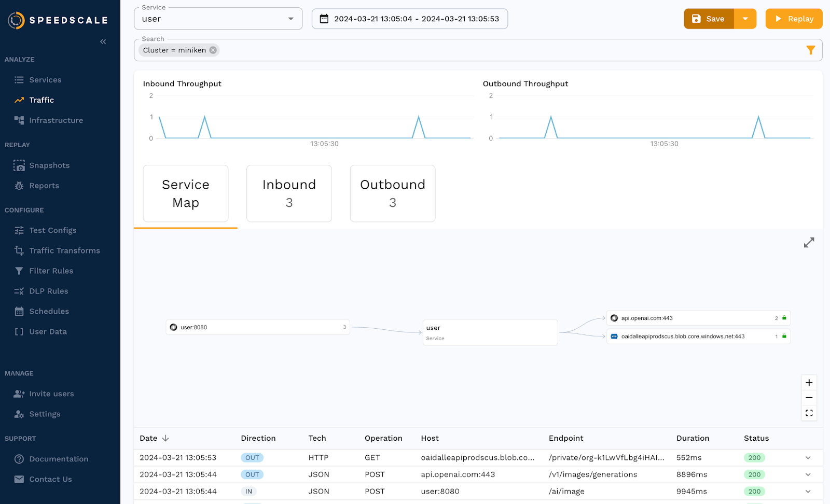Remove the Cluster = miniken filter chip

click(x=213, y=50)
